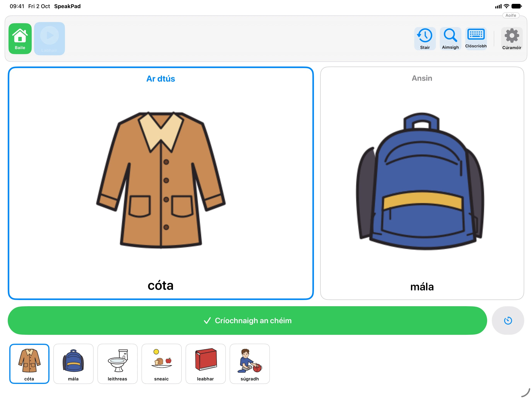Choose the súgradh play thumbnail

tap(250, 364)
